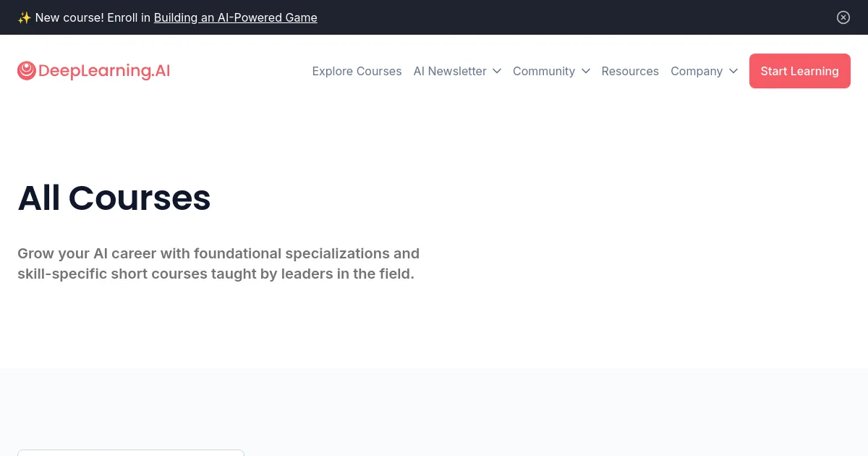
Task: Click the 'New course! Enroll in' banner text
Action: 93,17
